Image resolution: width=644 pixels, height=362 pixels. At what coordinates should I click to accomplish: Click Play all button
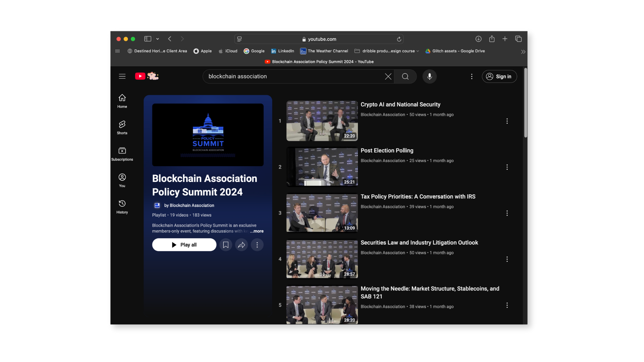184,245
